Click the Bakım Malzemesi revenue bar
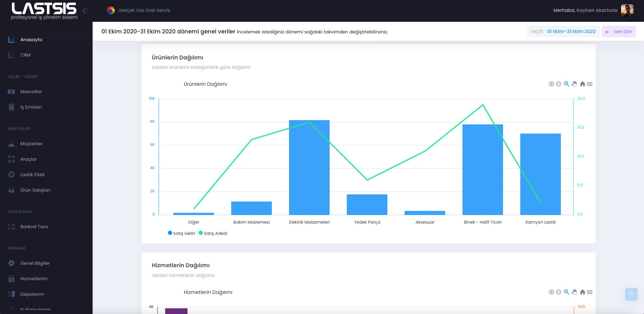 pyautogui.click(x=251, y=208)
